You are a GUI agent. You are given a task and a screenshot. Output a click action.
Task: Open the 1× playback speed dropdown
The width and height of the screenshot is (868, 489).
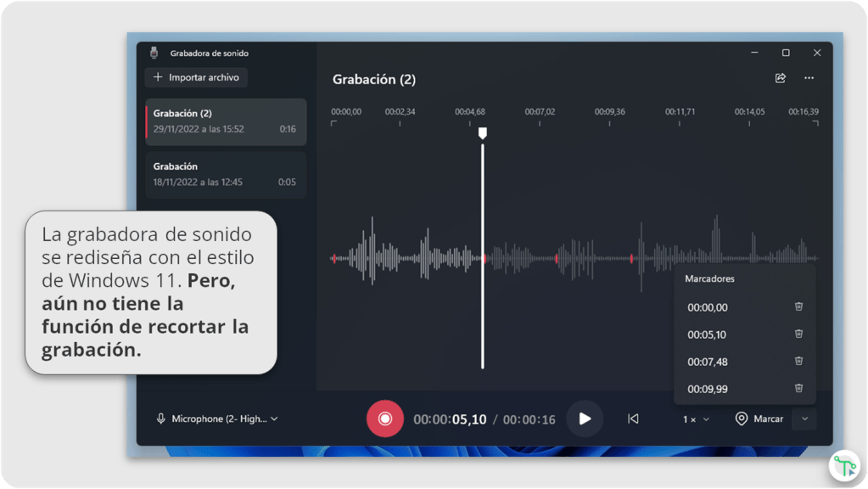pyautogui.click(x=696, y=419)
